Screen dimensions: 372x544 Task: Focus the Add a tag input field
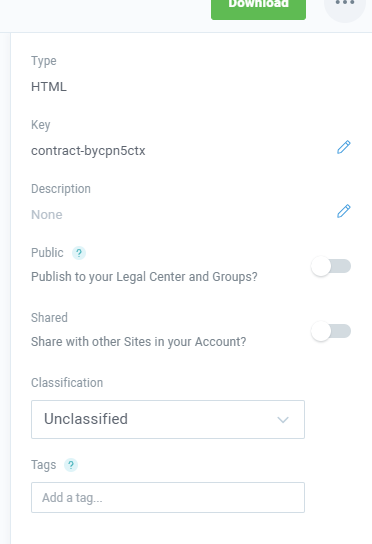coord(168,498)
